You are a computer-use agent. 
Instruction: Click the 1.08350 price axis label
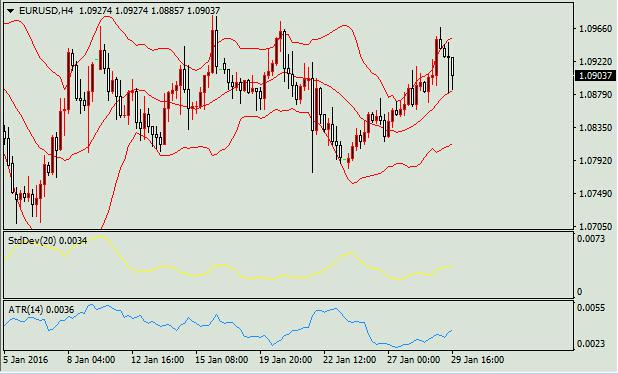[596, 128]
